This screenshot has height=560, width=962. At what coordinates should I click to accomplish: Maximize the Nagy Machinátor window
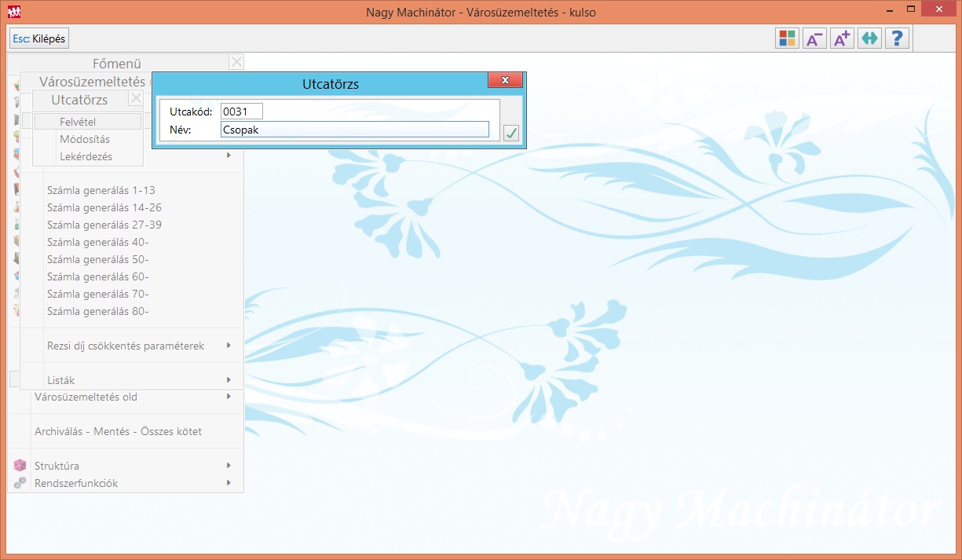click(911, 9)
